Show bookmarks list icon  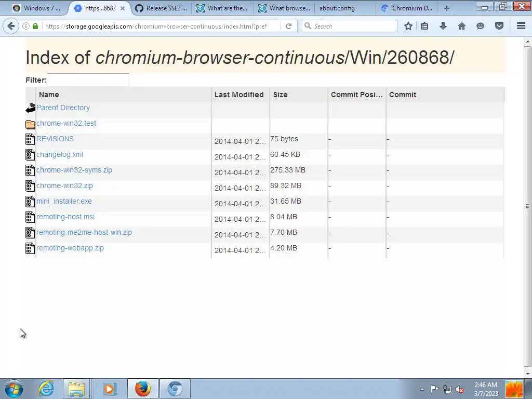(424, 26)
